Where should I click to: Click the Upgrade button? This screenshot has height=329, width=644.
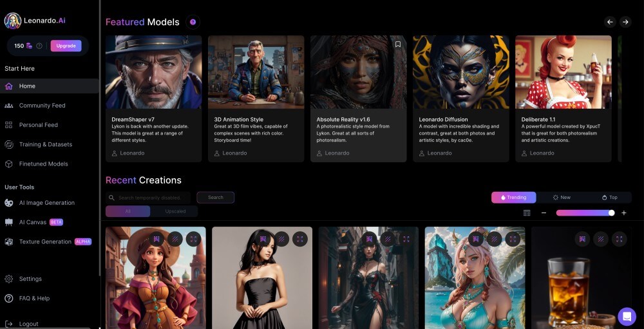click(x=66, y=46)
